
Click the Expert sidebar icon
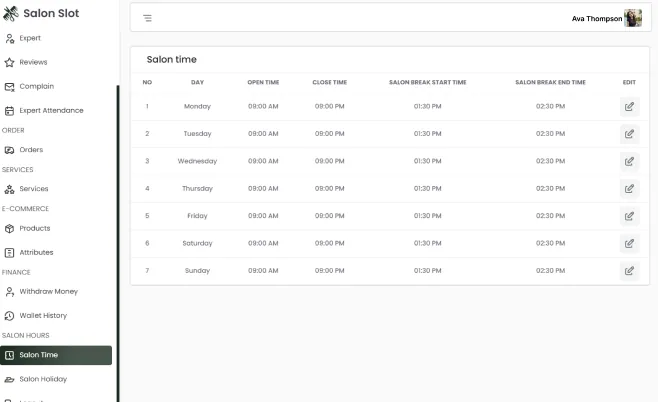[9, 39]
